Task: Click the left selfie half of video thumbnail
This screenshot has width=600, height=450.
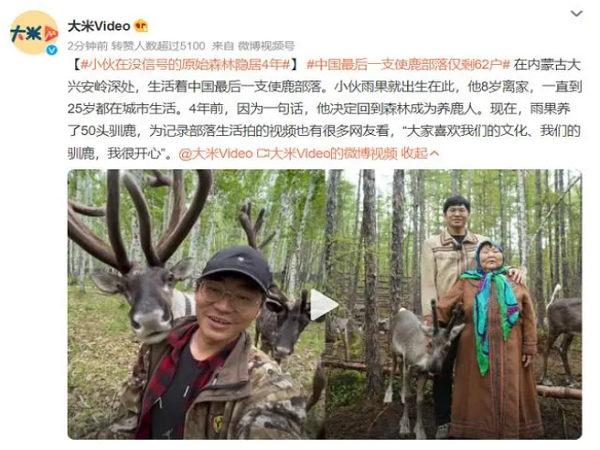Action: (196, 304)
